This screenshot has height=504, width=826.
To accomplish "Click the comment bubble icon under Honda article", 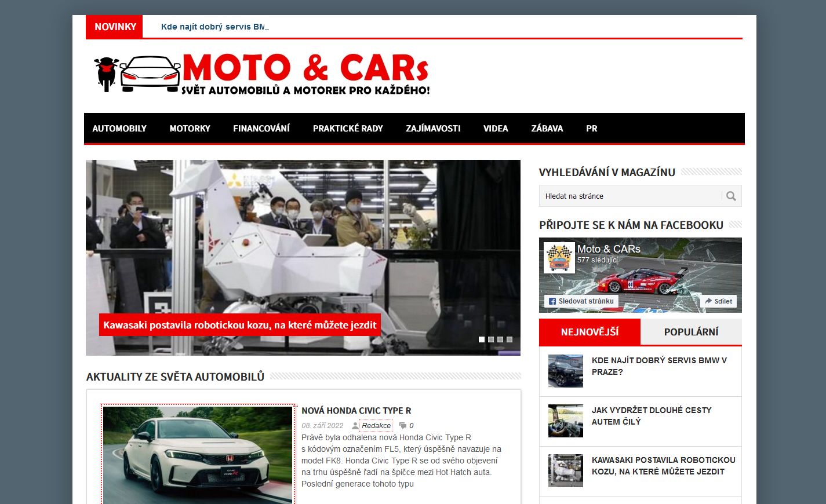I will click(x=403, y=426).
